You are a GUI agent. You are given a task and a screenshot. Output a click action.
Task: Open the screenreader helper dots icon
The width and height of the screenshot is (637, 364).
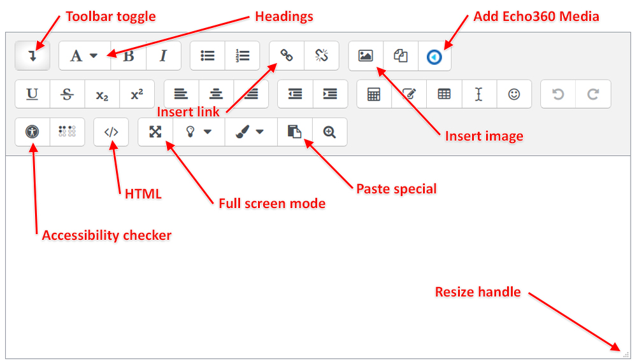[x=67, y=132]
